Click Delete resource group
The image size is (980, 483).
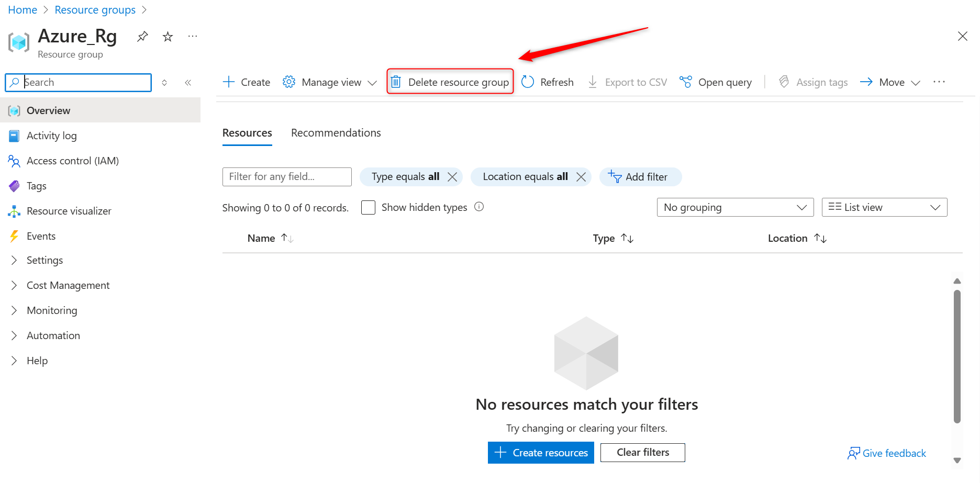click(x=450, y=82)
